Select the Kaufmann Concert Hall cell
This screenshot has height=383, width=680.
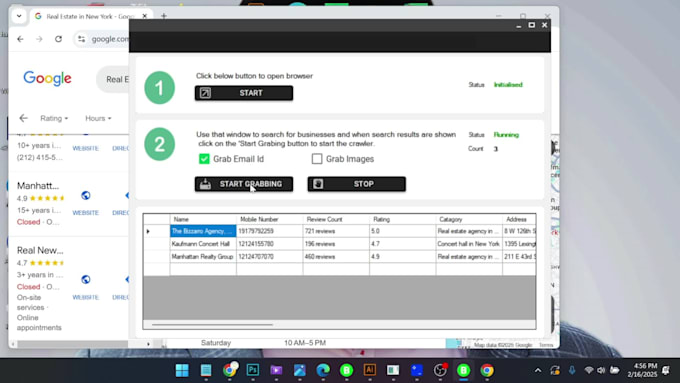click(x=203, y=244)
